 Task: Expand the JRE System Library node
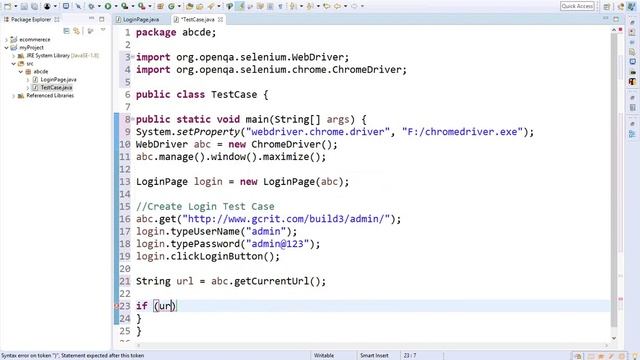tap(13, 56)
